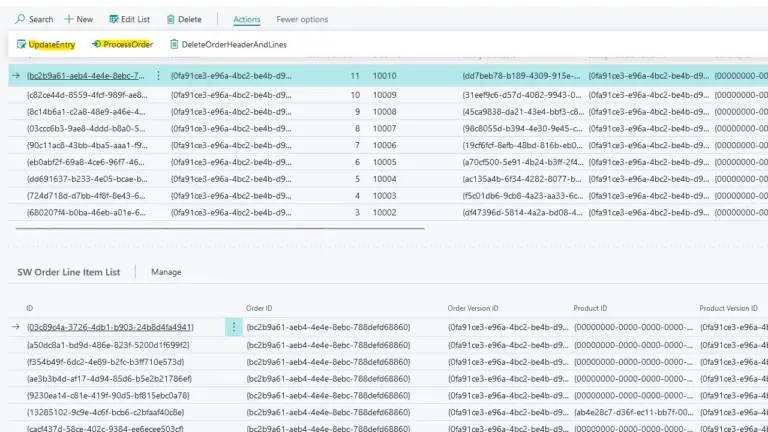Click cell {31eef9c6-d57d-4082-9943-0...
Image resolution: width=768 pixels, height=432 pixels.
coord(522,95)
